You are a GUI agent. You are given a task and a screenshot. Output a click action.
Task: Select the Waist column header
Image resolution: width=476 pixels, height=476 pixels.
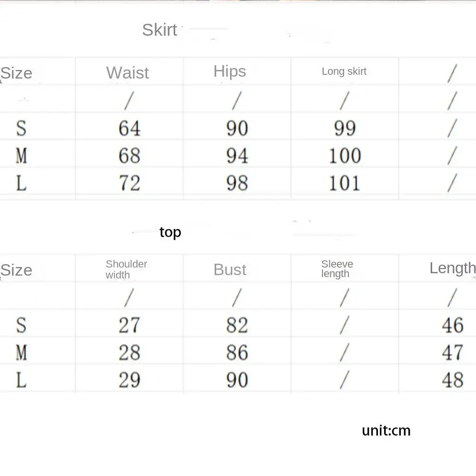pos(128,72)
